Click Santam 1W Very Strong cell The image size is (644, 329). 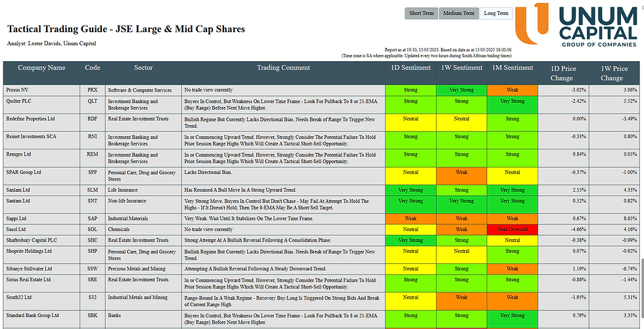click(x=461, y=205)
